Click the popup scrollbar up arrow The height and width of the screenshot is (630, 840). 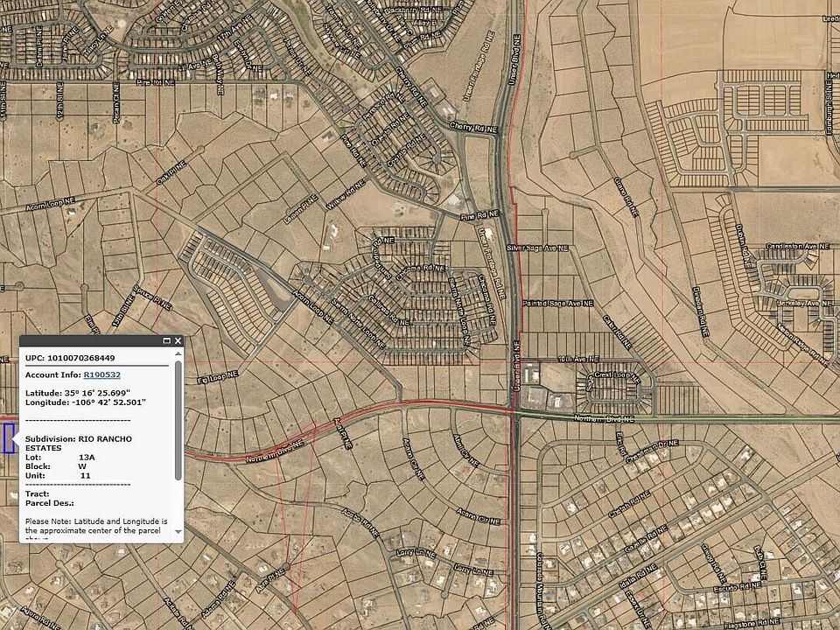coord(178,354)
